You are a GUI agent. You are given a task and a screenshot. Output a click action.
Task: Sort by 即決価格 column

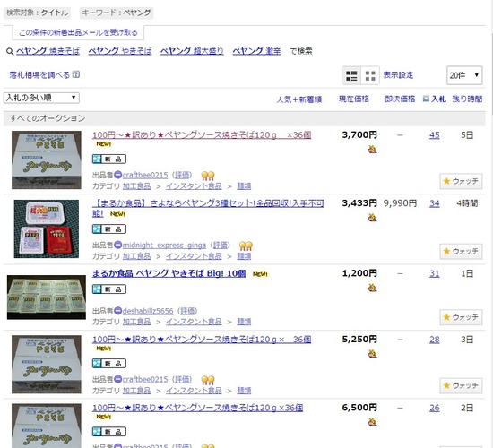point(400,99)
